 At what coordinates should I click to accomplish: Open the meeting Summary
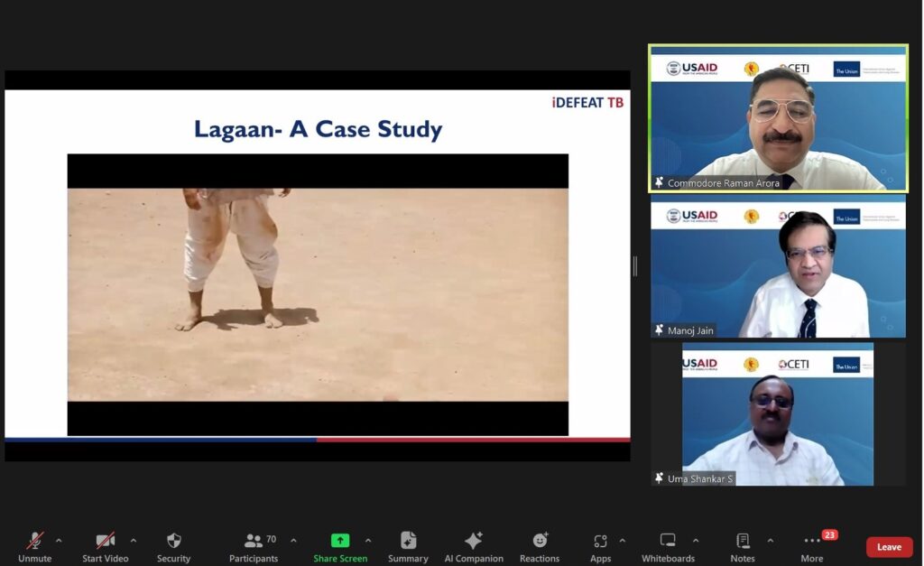408,545
